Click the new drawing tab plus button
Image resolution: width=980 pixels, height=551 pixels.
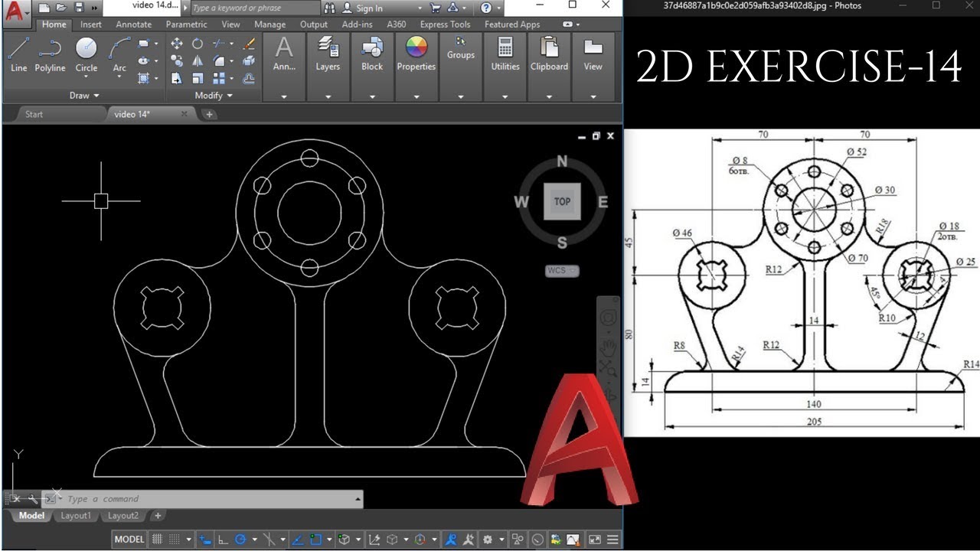(209, 114)
